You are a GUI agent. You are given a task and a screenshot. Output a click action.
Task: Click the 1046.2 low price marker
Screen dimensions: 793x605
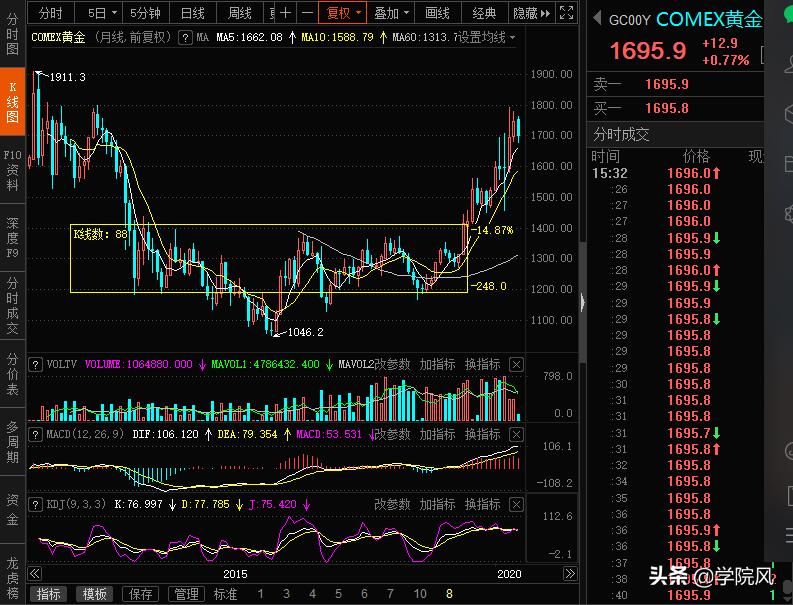coord(305,332)
